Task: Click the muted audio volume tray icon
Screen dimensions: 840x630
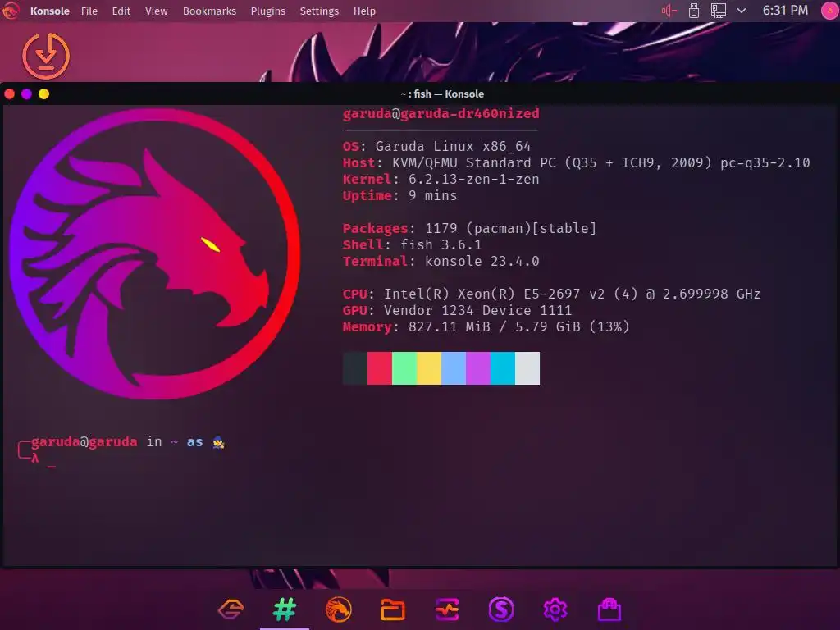Action: 669,11
